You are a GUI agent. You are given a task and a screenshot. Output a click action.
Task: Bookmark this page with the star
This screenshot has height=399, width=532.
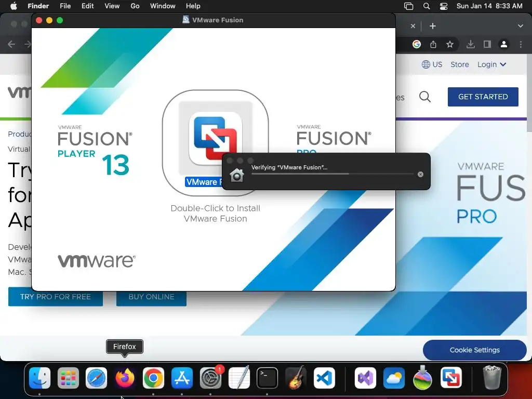click(x=450, y=44)
